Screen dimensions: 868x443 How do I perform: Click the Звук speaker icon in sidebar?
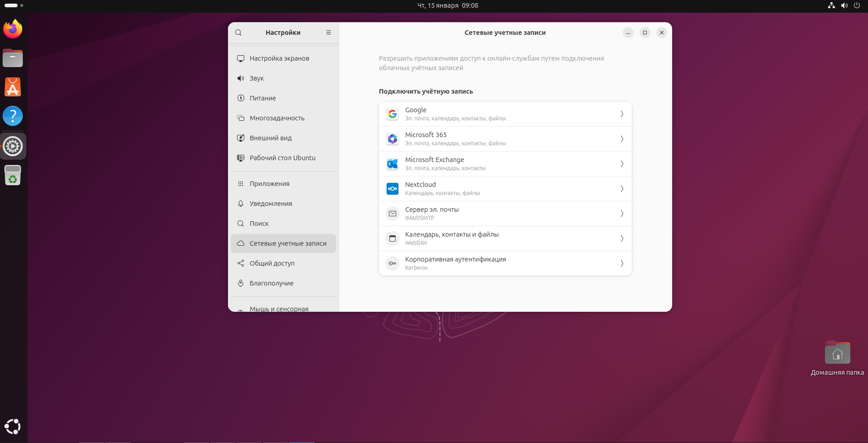click(241, 78)
